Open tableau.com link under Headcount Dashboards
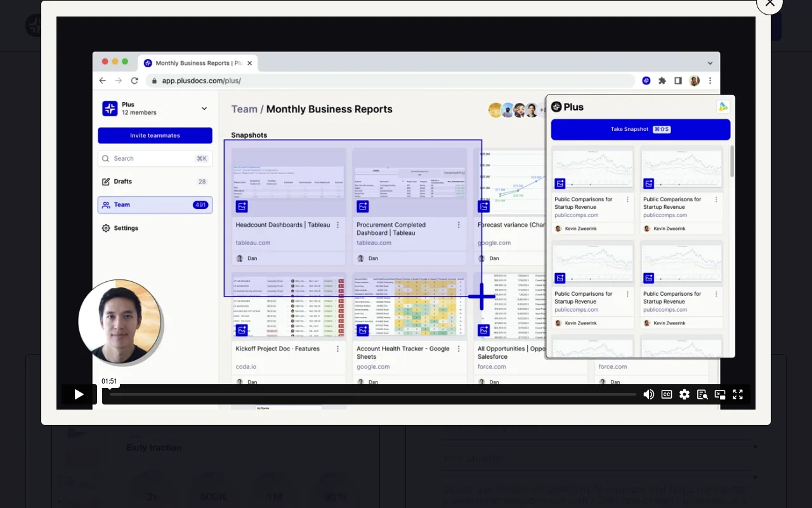 [253, 243]
